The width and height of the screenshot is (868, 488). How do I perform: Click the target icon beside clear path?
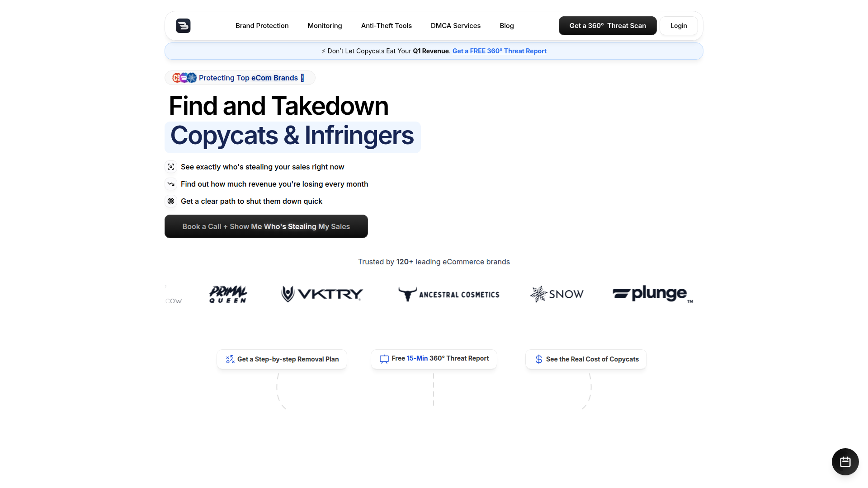pyautogui.click(x=171, y=201)
